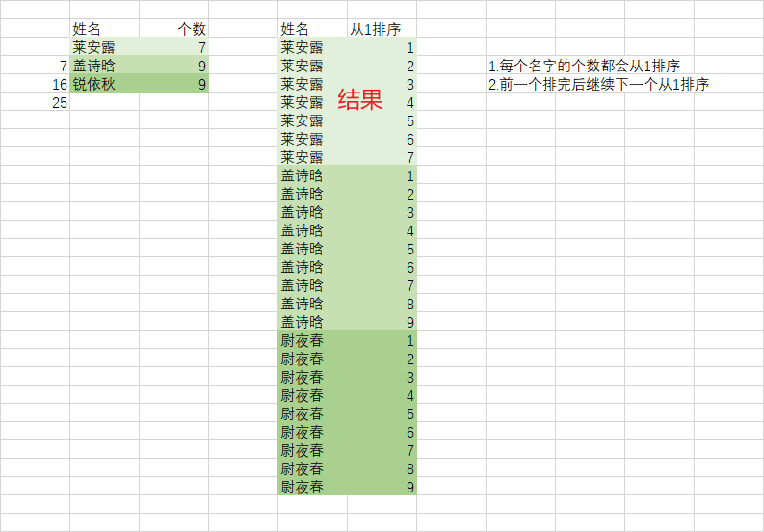This screenshot has width=764, height=532.
Task: Select 尉夜春 with sort number 3
Action: coord(312,377)
